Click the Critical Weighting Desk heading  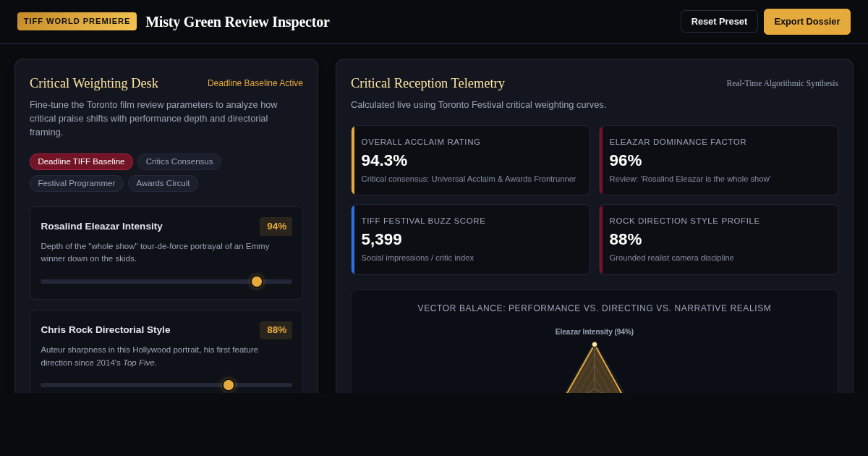click(x=94, y=83)
